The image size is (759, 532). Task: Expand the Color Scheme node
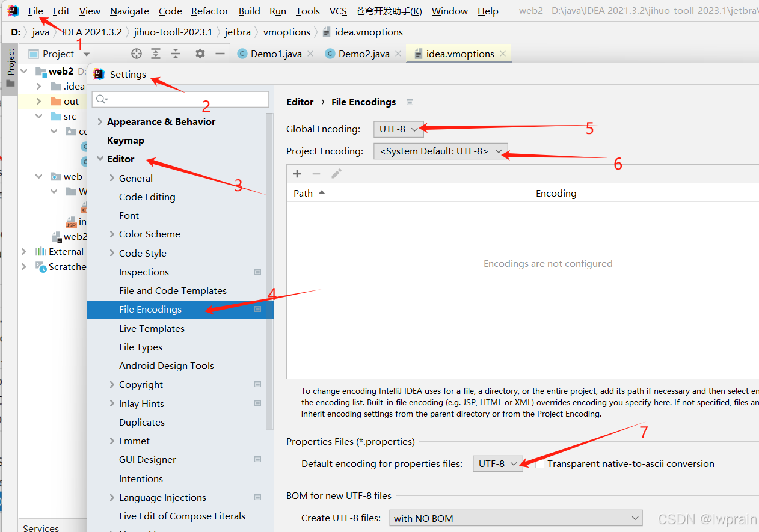112,234
